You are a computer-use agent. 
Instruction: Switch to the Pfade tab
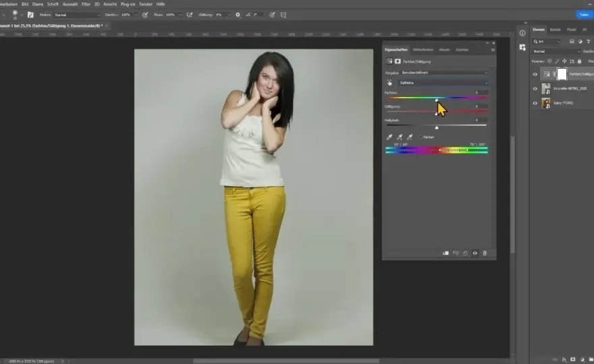point(571,30)
